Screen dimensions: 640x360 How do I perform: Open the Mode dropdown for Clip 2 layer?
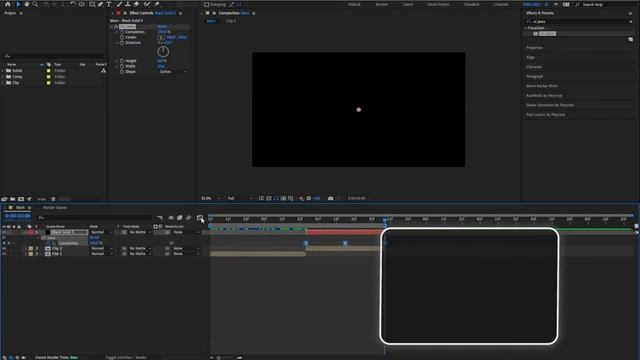[102, 248]
